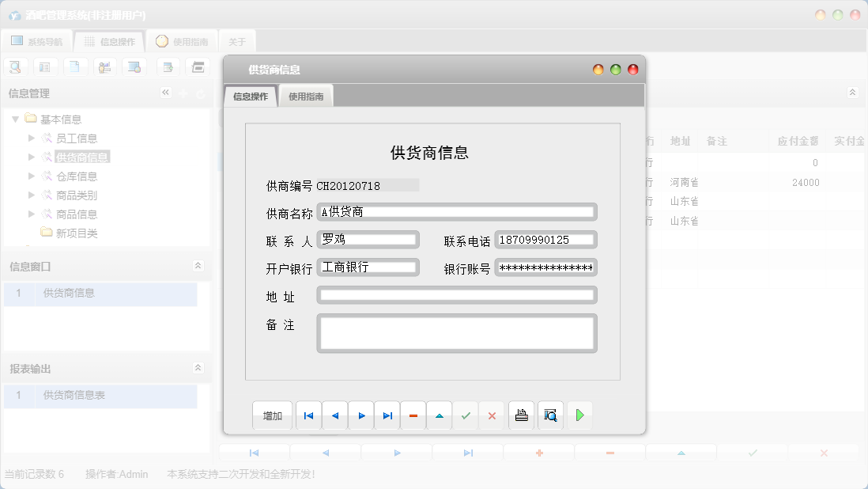Viewport: 868px width, 489px height.
Task: Select the 商品信息 item in the tree
Action: click(79, 214)
